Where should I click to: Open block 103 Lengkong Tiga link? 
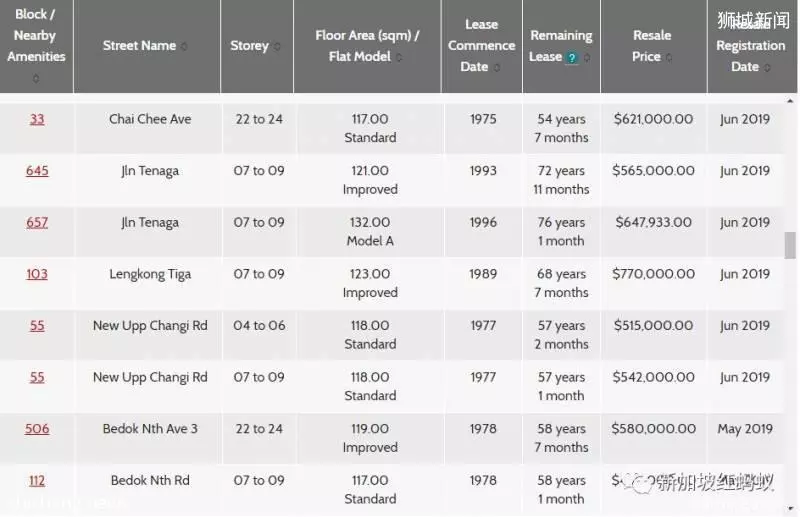(x=37, y=274)
